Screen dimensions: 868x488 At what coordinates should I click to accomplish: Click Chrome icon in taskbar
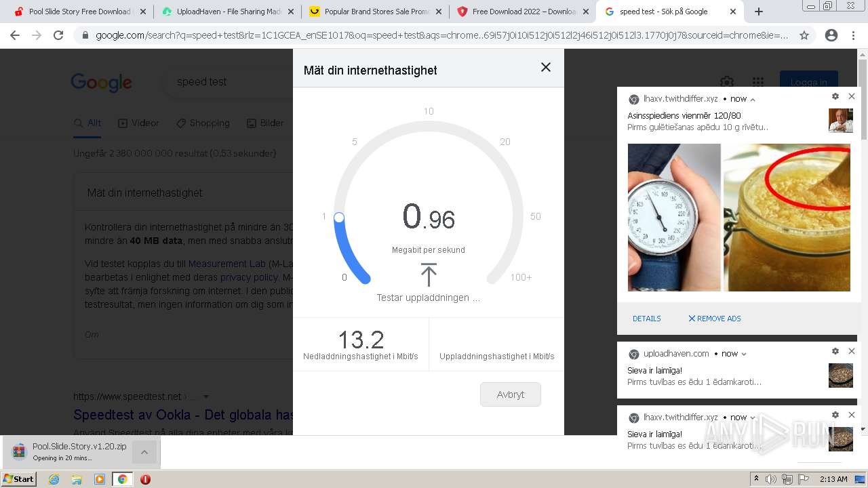click(x=123, y=479)
